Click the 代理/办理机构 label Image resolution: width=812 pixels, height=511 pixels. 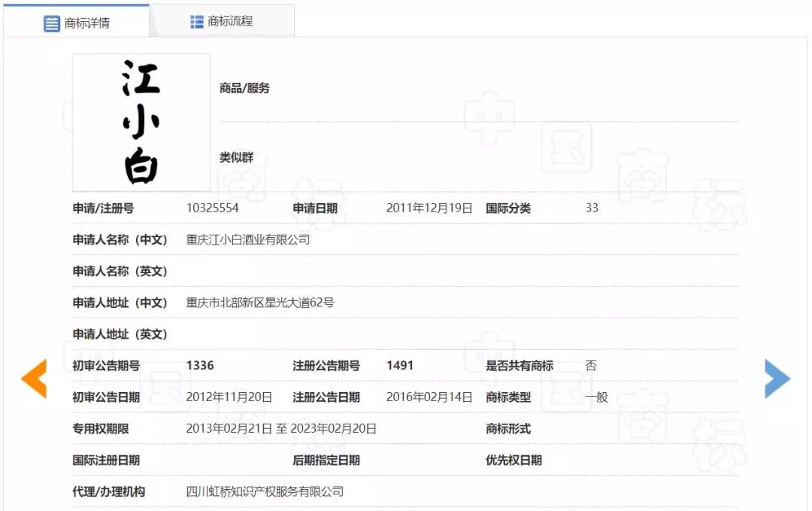(x=109, y=492)
